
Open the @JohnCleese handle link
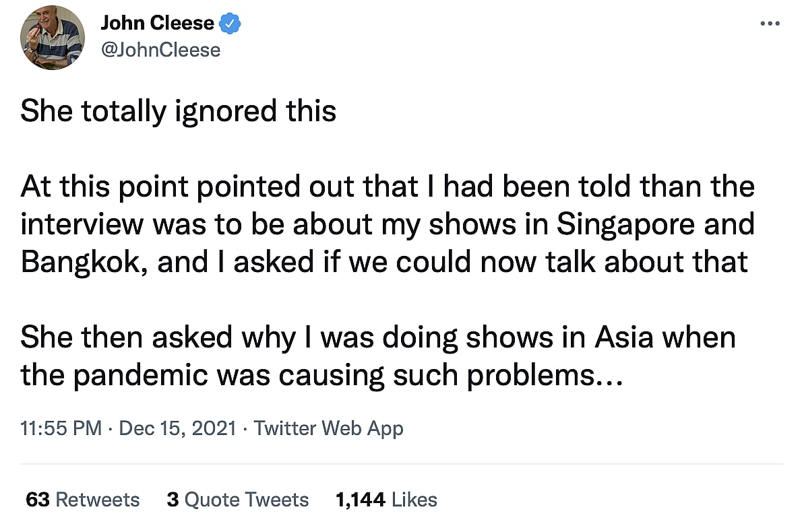tap(160, 49)
